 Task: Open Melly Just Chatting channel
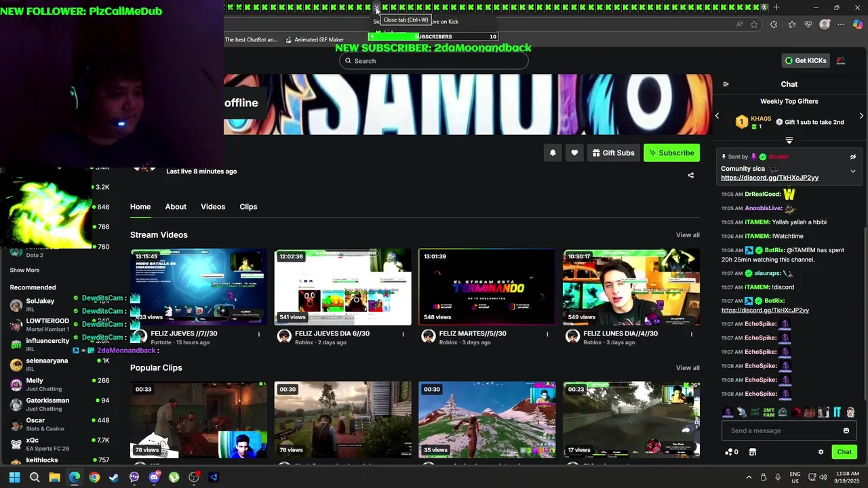(59, 384)
